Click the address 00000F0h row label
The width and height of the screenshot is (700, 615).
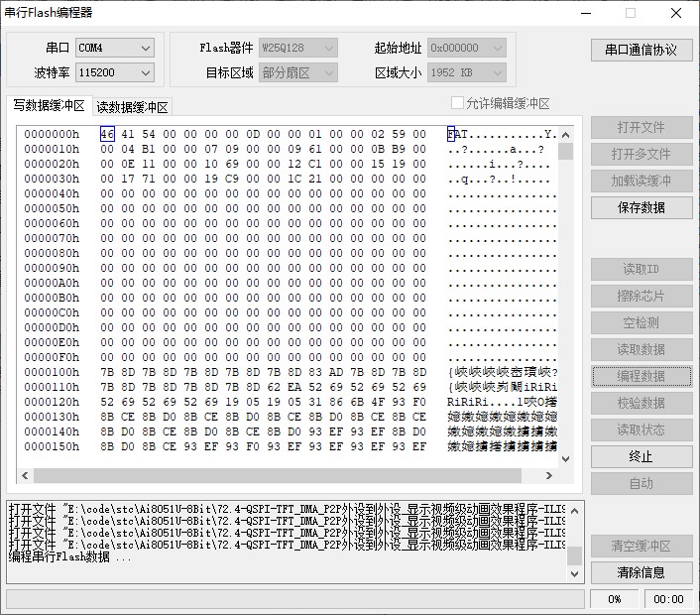click(x=52, y=357)
